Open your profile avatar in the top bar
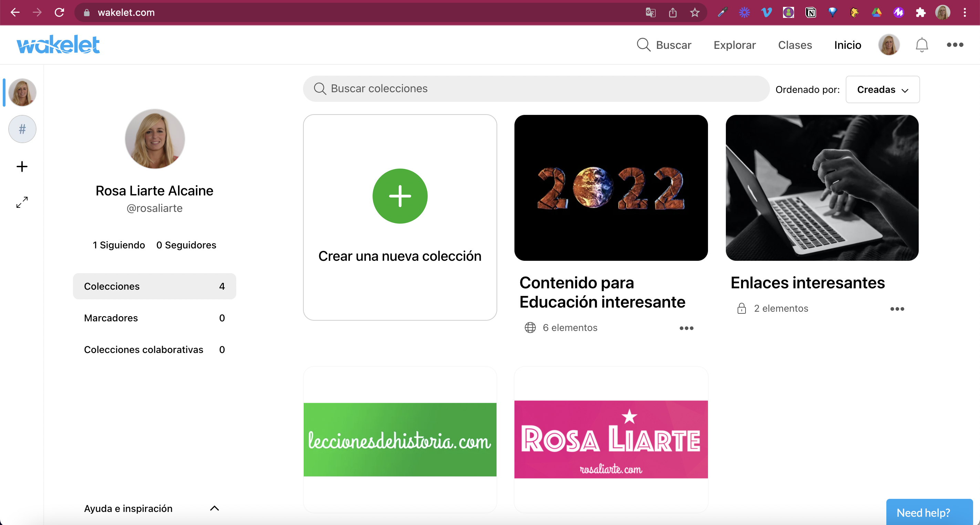This screenshot has height=525, width=980. [x=889, y=44]
